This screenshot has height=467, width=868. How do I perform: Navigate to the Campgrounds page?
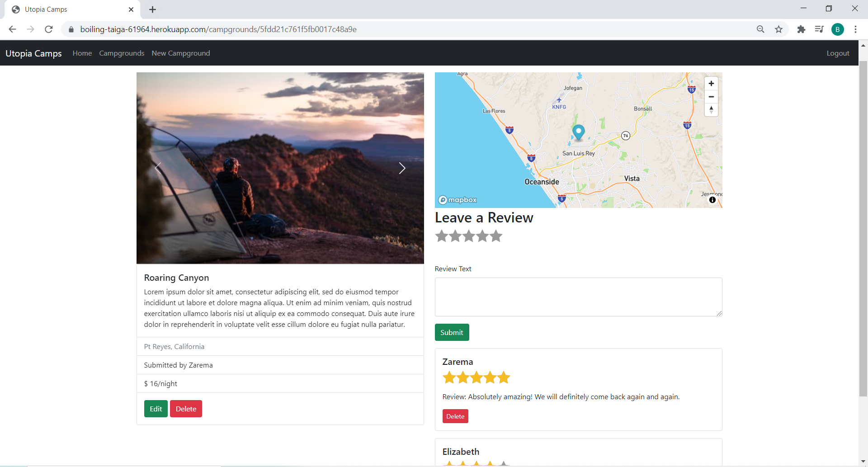click(x=121, y=53)
